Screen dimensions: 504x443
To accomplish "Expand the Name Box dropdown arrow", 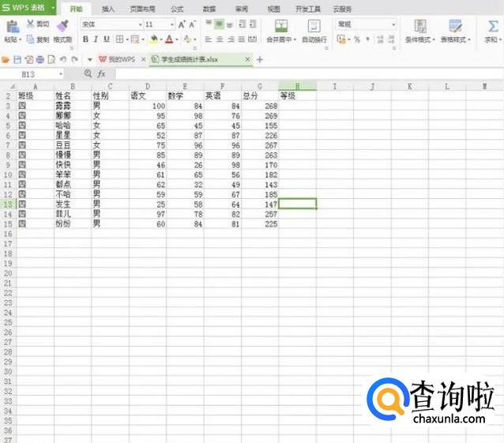I will (x=60, y=74).
